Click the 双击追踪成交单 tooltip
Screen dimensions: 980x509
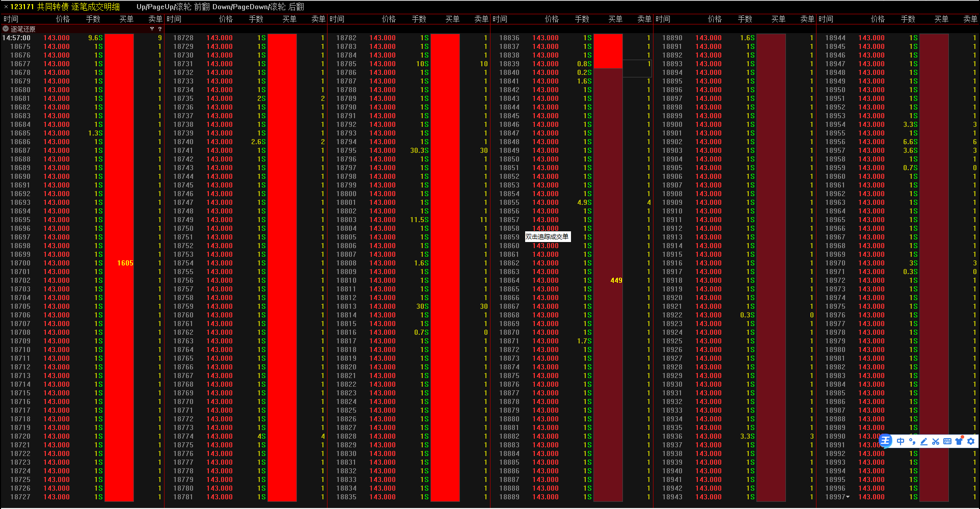[x=548, y=237]
